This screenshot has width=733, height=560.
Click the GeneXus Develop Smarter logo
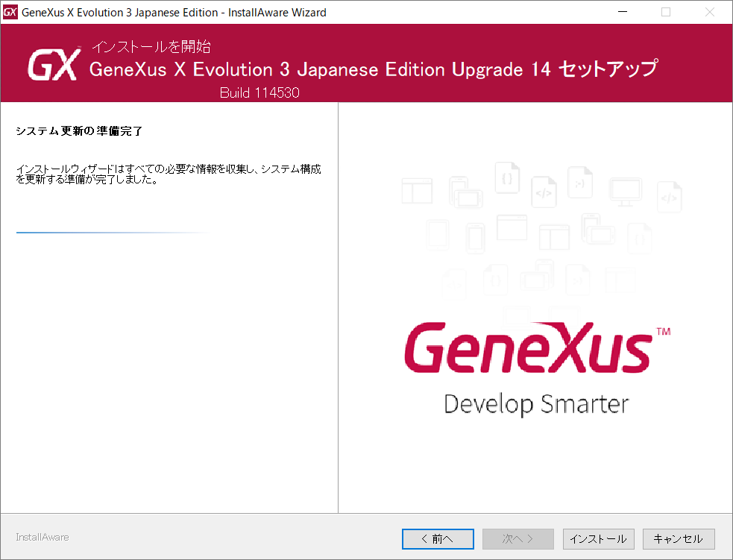click(537, 368)
